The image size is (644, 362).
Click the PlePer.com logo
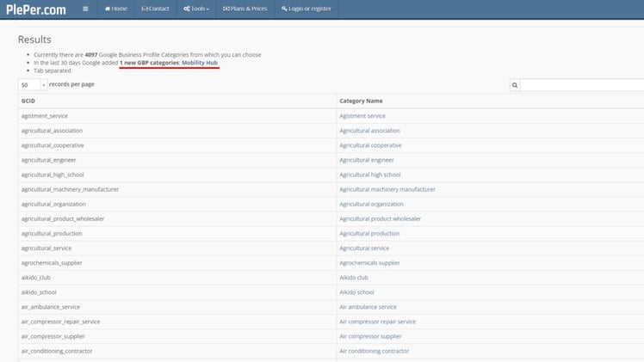click(x=36, y=9)
